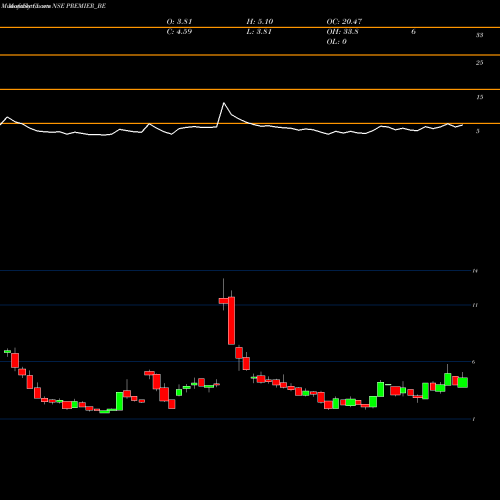
Task: Click the 33 axis label
Action: pyautogui.click(x=479, y=35)
